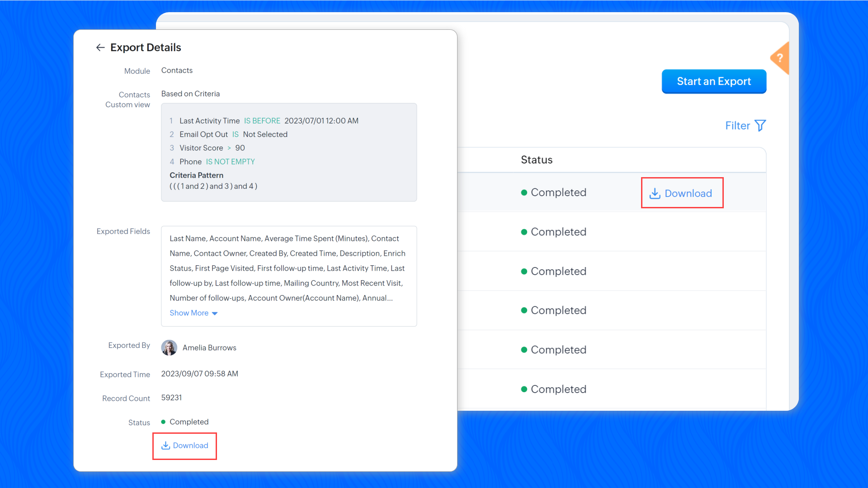
Task: Click the Filter funnel icon
Action: [x=760, y=126]
